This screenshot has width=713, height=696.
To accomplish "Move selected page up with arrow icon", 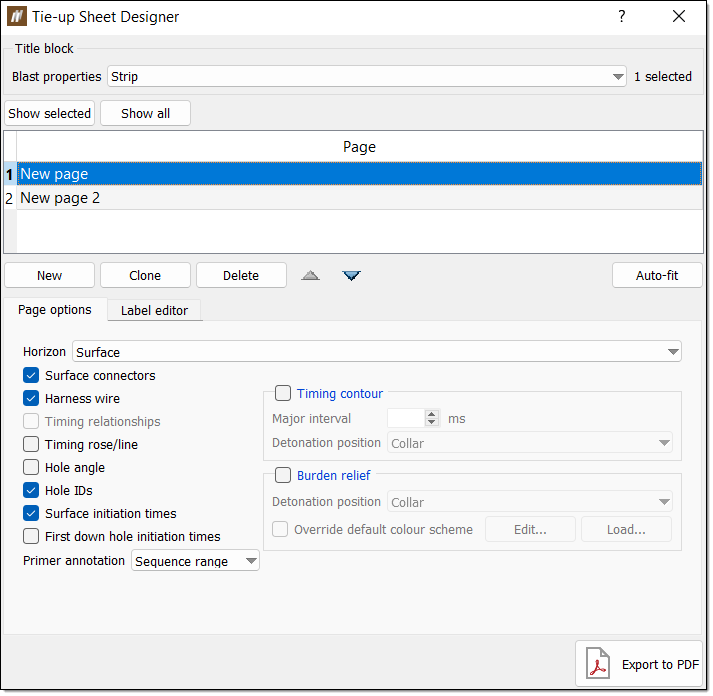I will click(x=311, y=276).
